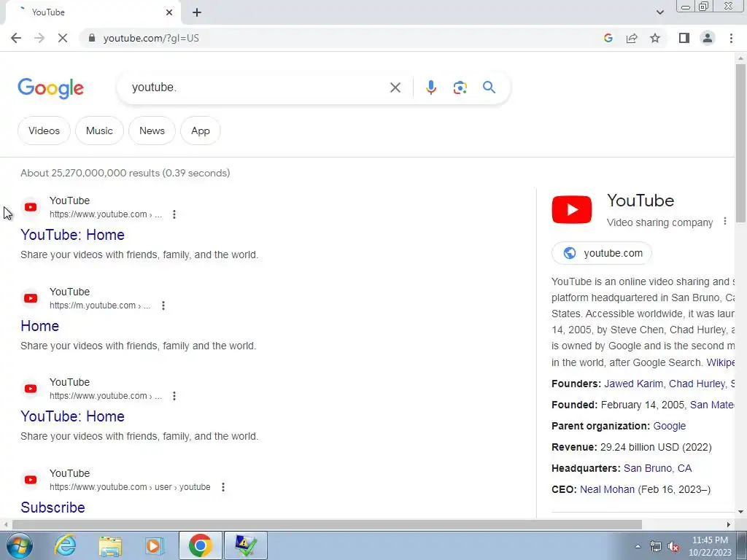Click the large YouTube logo in knowledge panel

click(x=572, y=209)
